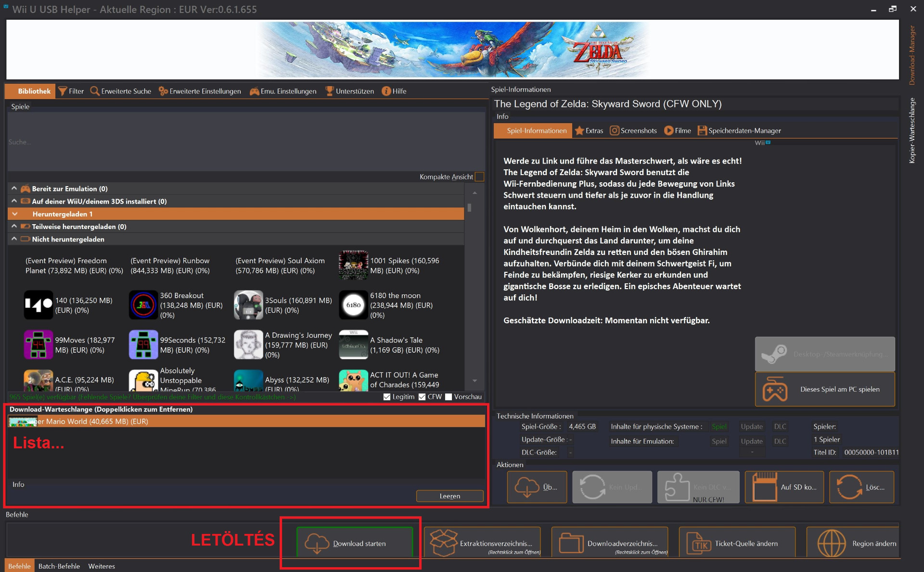The height and width of the screenshot is (572, 924).
Task: Toggle the Kompakte Ansicht checkbox
Action: 479,177
